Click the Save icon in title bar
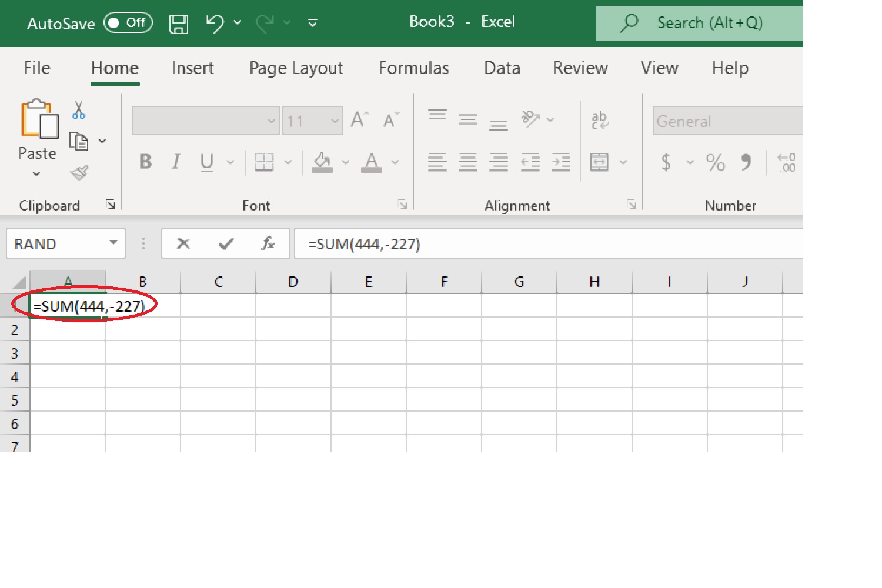Image resolution: width=882 pixels, height=588 pixels. coord(178,24)
